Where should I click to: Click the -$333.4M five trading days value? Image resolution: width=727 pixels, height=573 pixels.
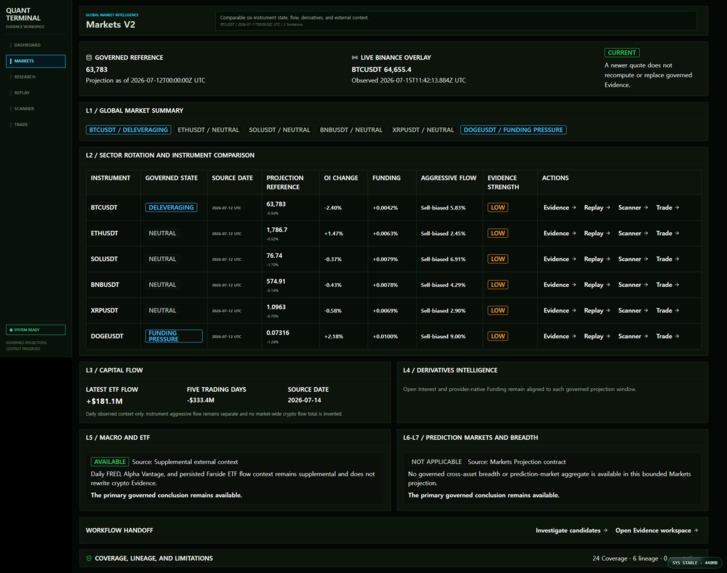point(200,400)
